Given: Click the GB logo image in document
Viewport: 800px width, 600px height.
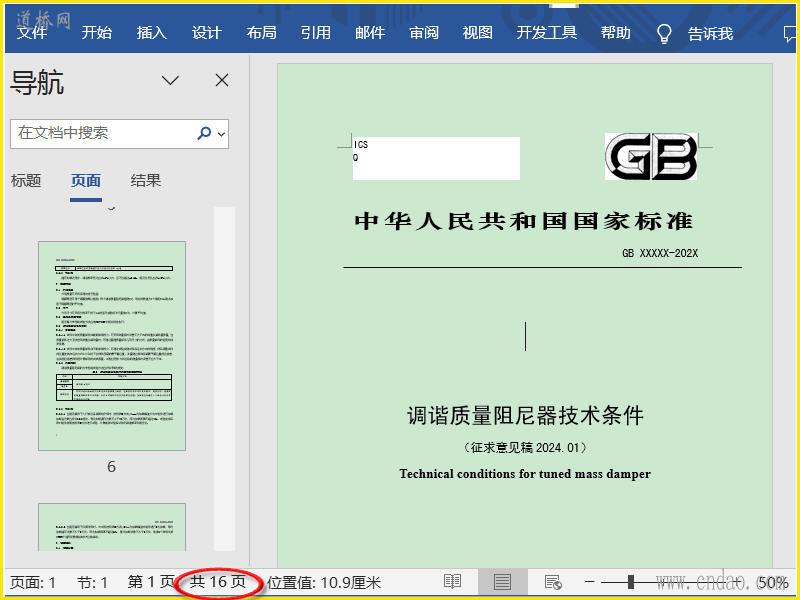Looking at the screenshot, I should point(651,156).
